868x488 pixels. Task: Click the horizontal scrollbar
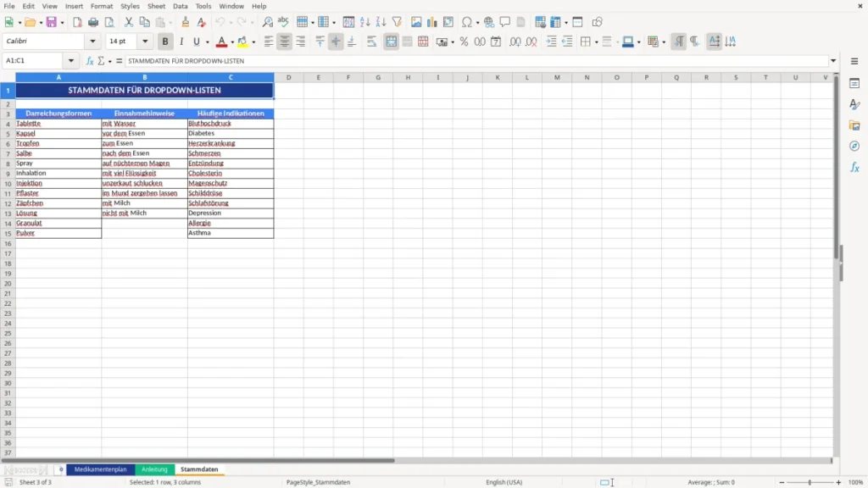click(x=198, y=460)
